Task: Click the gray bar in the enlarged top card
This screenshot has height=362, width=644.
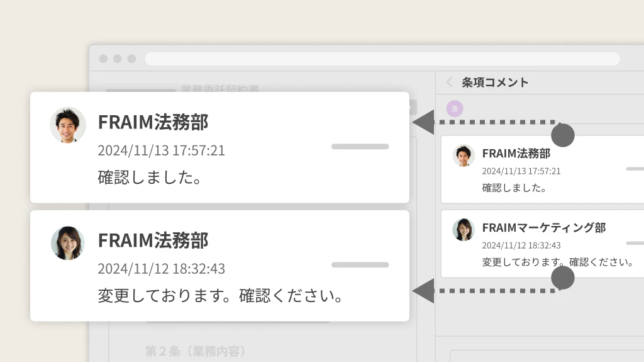Action: (x=360, y=147)
